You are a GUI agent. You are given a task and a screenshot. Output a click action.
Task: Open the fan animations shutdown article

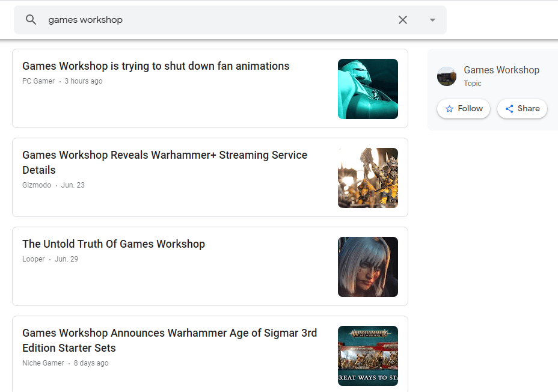coord(156,66)
